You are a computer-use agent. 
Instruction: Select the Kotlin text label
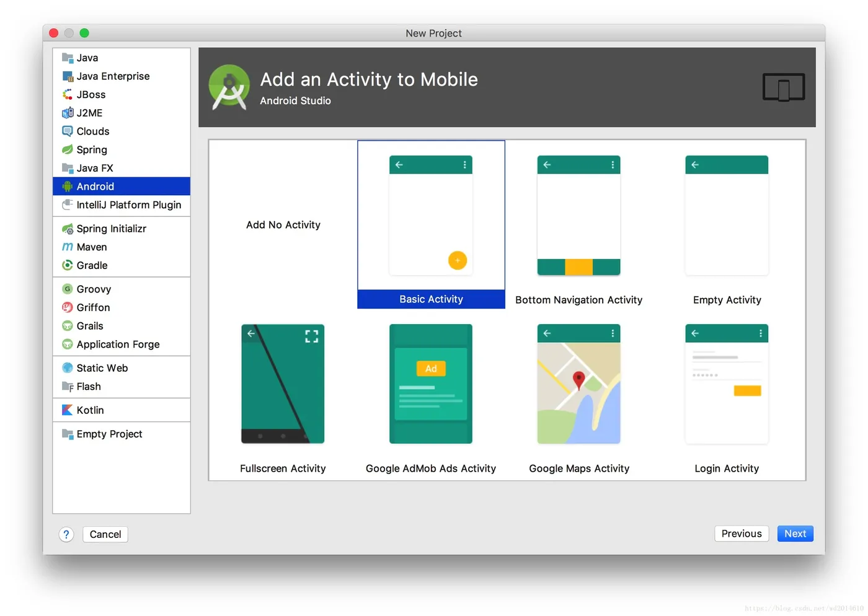pyautogui.click(x=91, y=410)
